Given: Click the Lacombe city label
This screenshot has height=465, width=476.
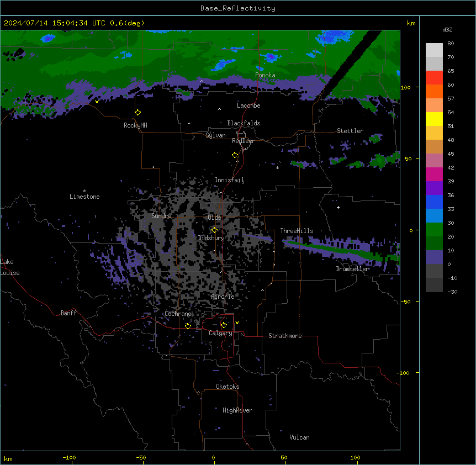Looking at the screenshot, I should 248,105.
